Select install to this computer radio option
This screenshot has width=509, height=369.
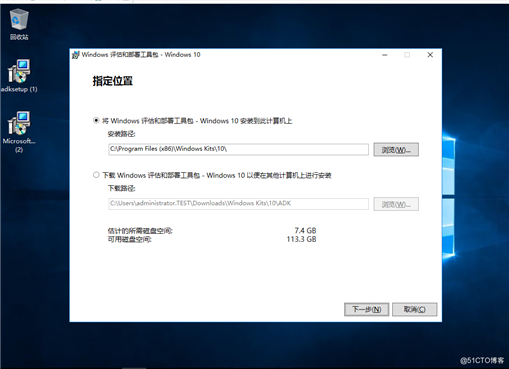pyautogui.click(x=96, y=121)
